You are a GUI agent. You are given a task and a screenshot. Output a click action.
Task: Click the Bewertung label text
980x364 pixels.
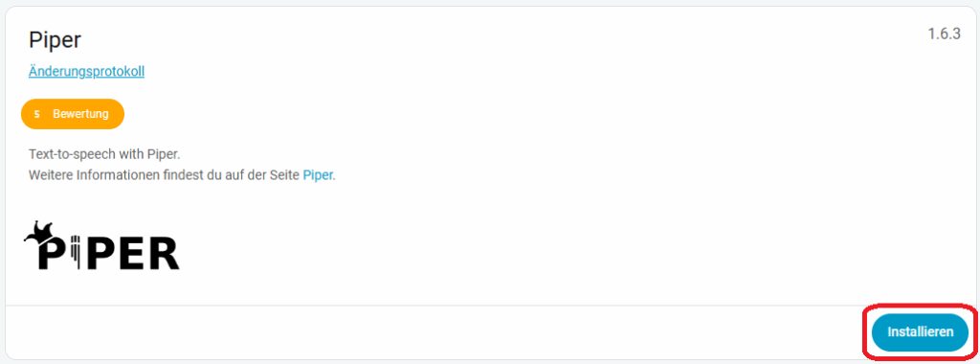point(80,114)
